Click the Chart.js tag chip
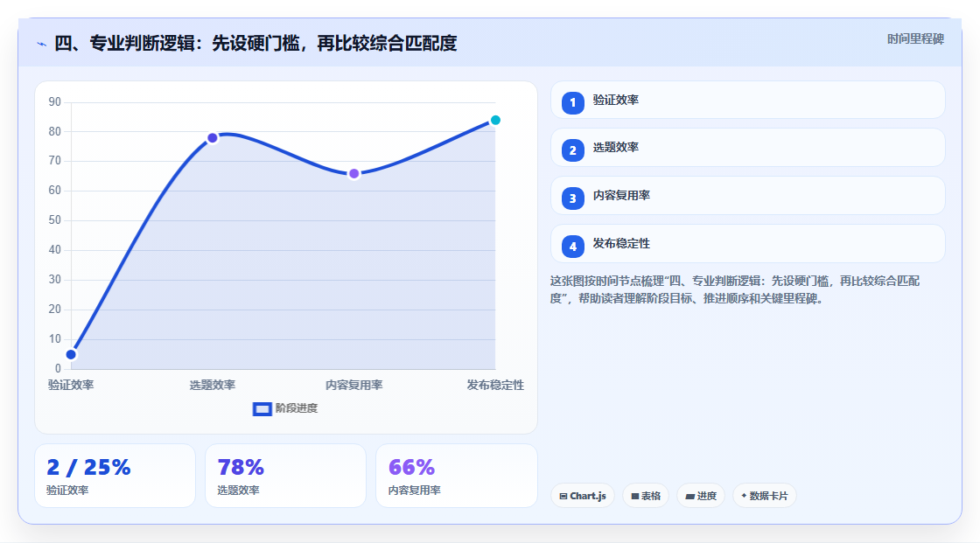This screenshot has width=980, height=543. [x=583, y=496]
